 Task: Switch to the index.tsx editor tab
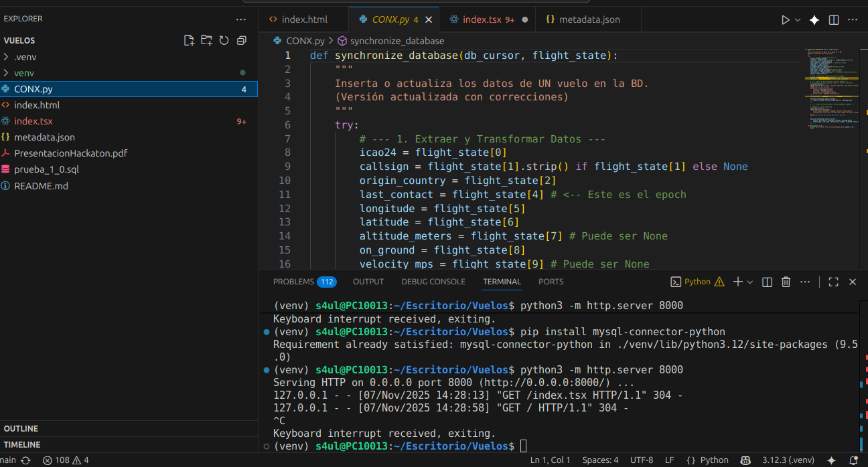coord(482,19)
